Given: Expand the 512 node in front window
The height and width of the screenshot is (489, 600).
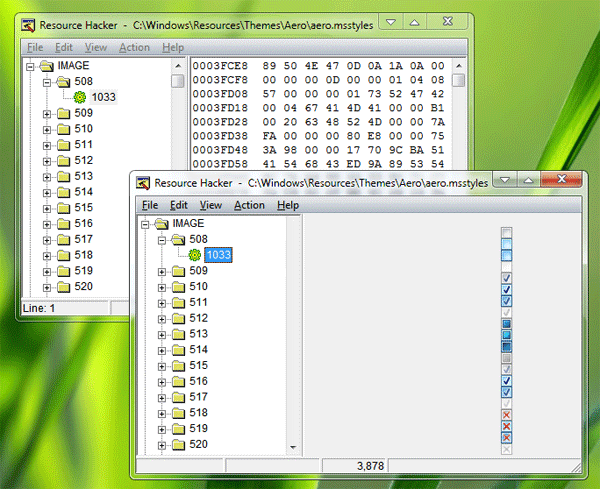Looking at the screenshot, I should click(162, 319).
